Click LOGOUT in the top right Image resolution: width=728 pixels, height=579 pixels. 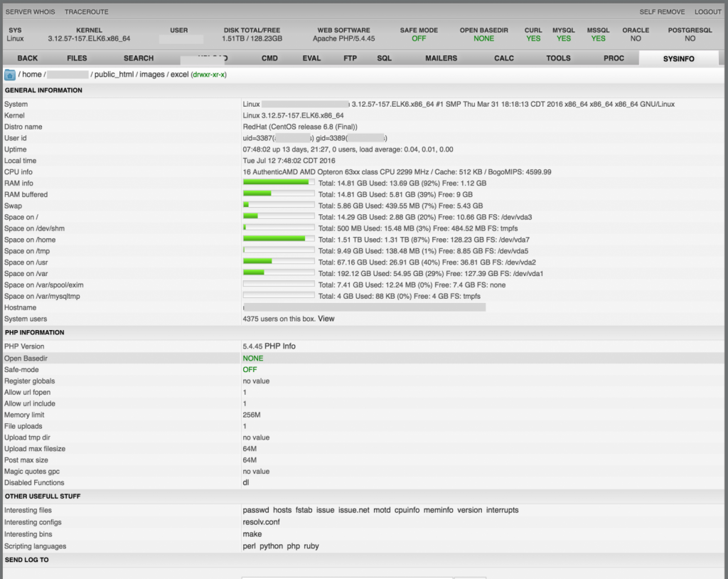pos(707,12)
